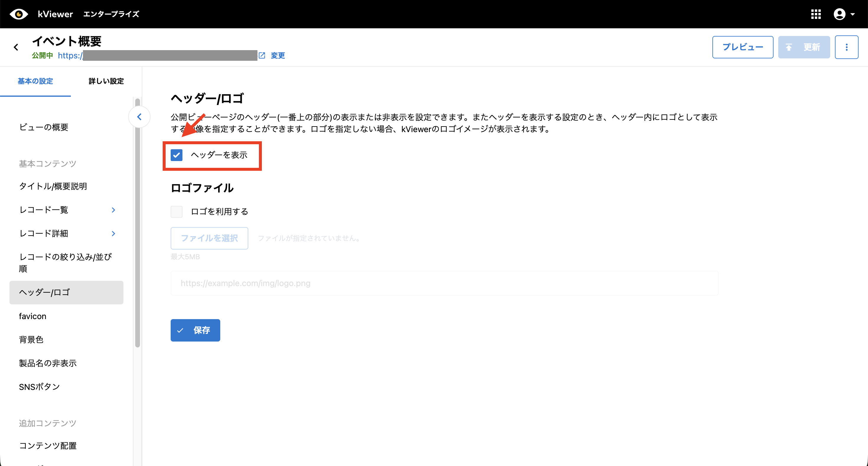Open account dropdown caret in top bar
Image resolution: width=868 pixels, height=466 pixels.
click(x=853, y=14)
